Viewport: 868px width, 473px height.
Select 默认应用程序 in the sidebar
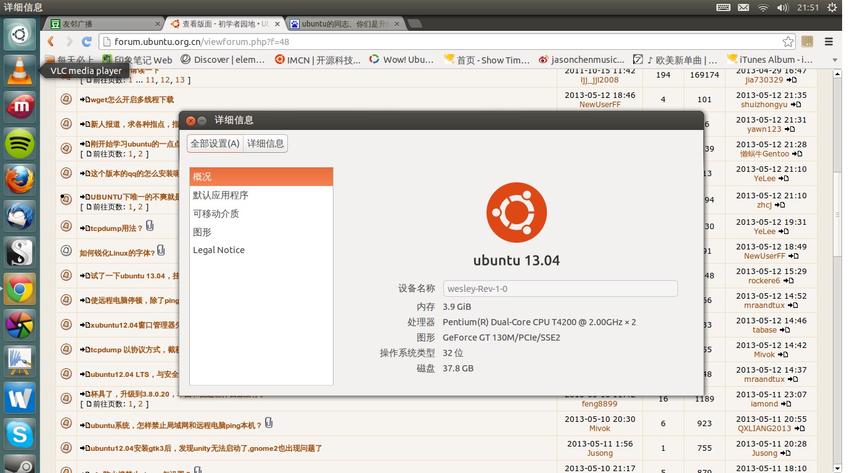pos(261,195)
